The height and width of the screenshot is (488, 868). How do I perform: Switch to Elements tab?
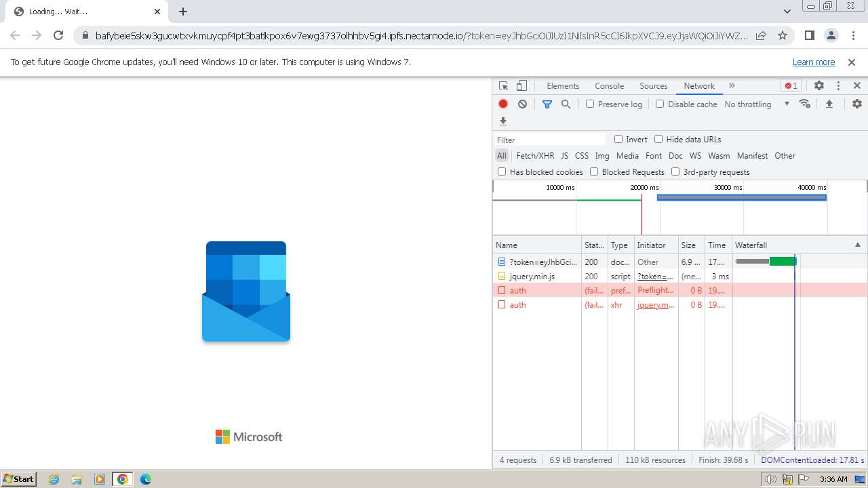[563, 86]
